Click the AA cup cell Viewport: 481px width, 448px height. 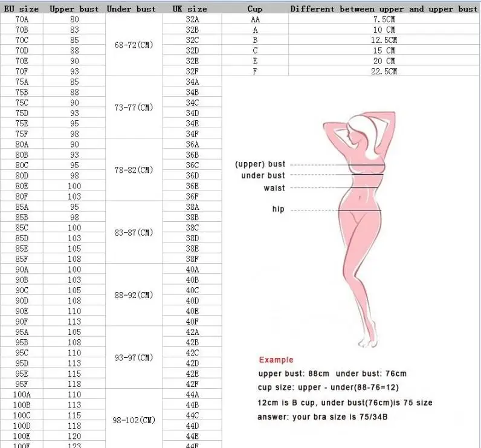(x=255, y=19)
